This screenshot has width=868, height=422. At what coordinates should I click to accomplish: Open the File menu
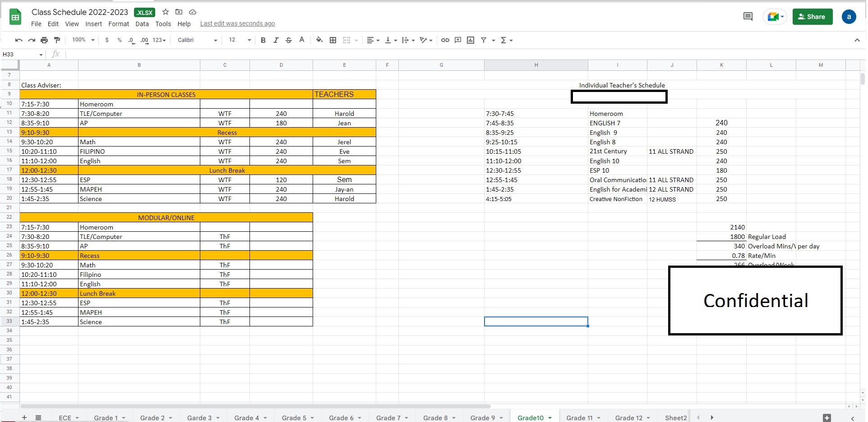pos(36,24)
